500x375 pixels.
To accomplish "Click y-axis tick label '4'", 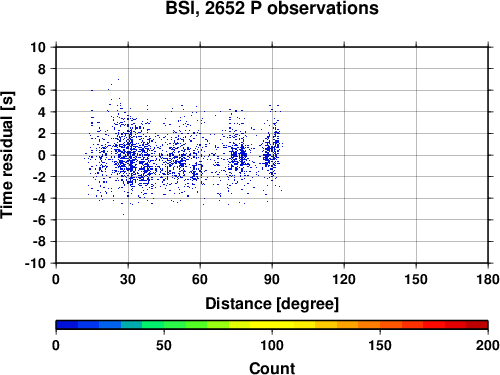I will tap(42, 112).
